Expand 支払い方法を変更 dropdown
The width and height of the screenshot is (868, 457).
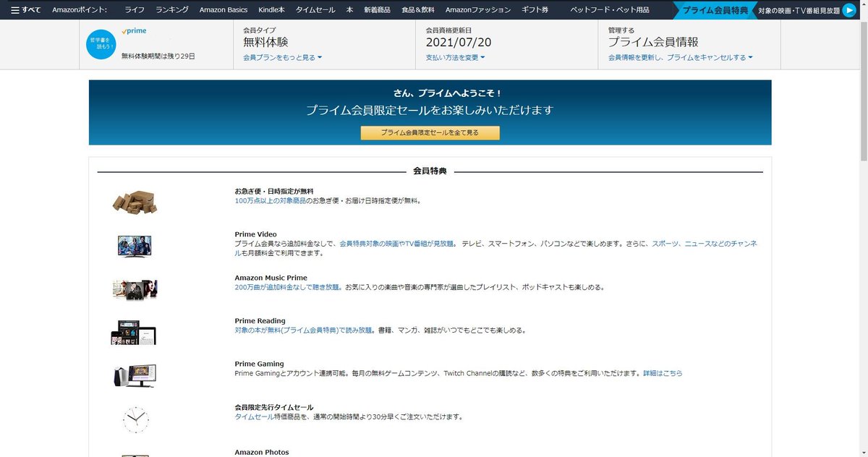coord(455,57)
